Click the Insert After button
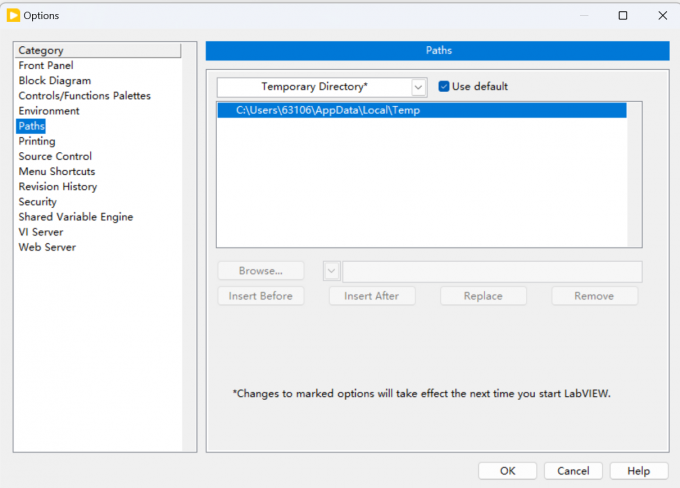The image size is (680, 488). coord(372,296)
